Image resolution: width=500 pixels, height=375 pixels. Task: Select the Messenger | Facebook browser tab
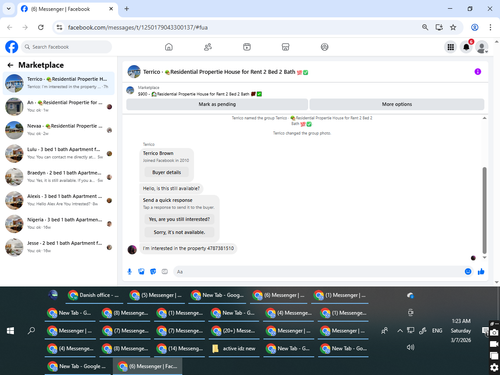tap(67, 9)
